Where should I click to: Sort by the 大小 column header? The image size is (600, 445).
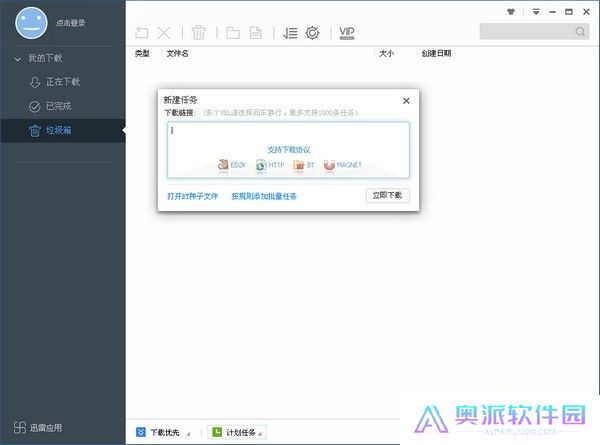point(386,54)
